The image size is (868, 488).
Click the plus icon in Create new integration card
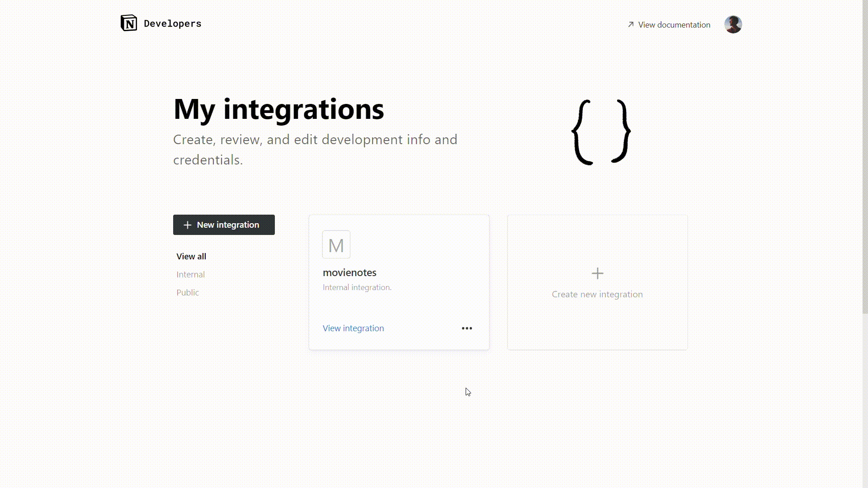point(597,273)
